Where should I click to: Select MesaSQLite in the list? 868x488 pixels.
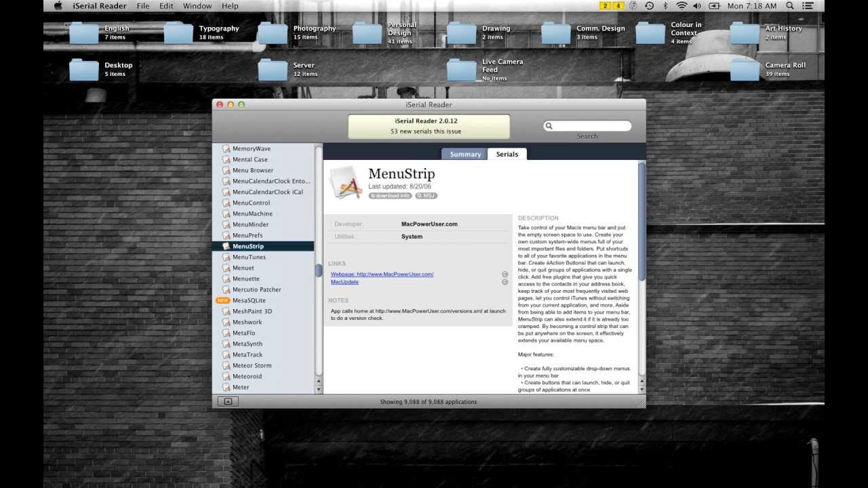[263, 300]
